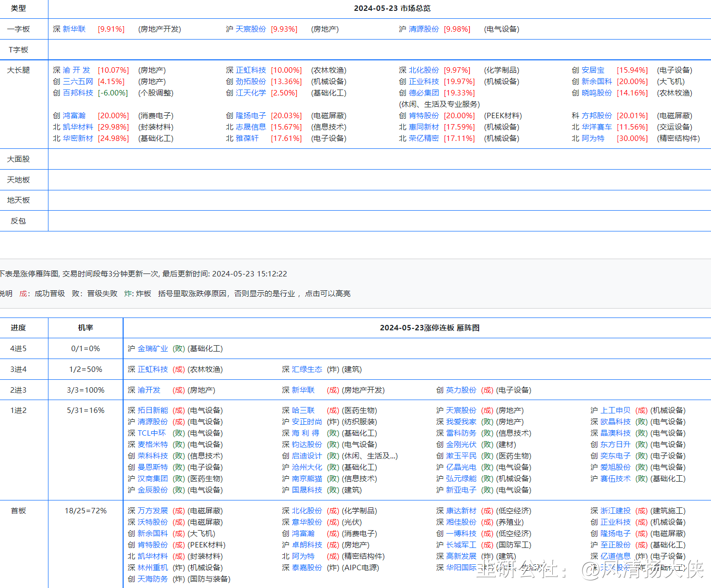The image size is (711, 588).
Task: Select the 荣亿精密 stock link
Action: (424, 138)
